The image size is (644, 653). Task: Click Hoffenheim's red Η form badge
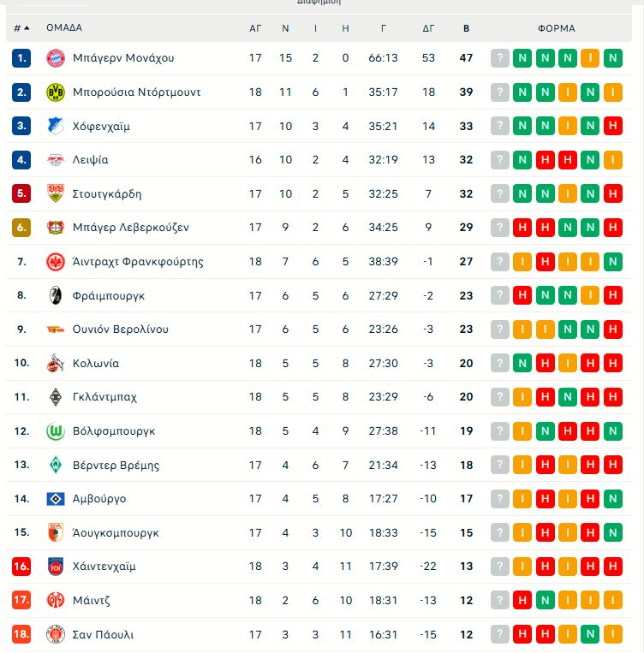point(612,126)
